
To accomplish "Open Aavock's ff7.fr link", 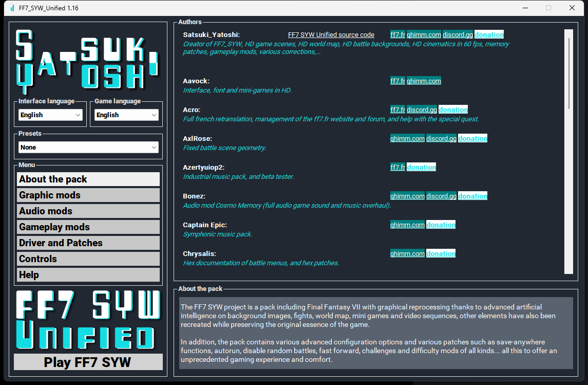I will (x=397, y=81).
